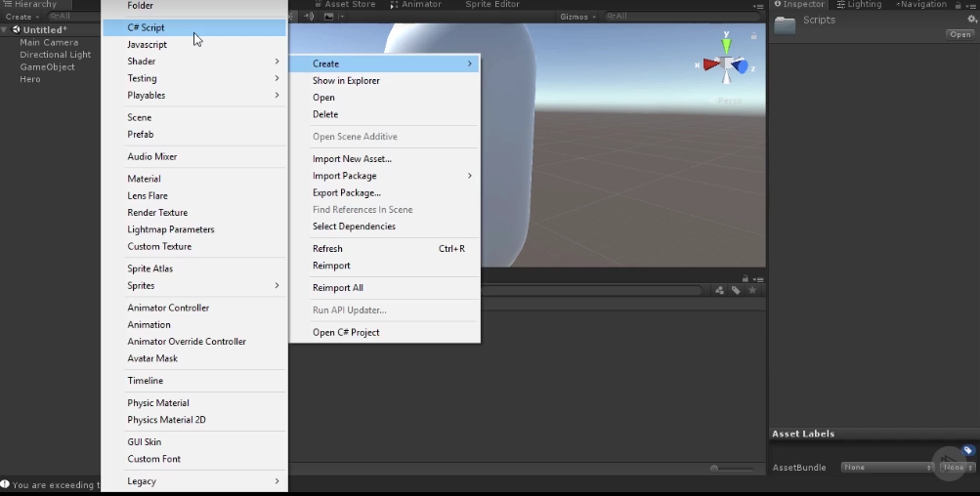Open Hierarchy Create dropdown
980x496 pixels.
21,17
